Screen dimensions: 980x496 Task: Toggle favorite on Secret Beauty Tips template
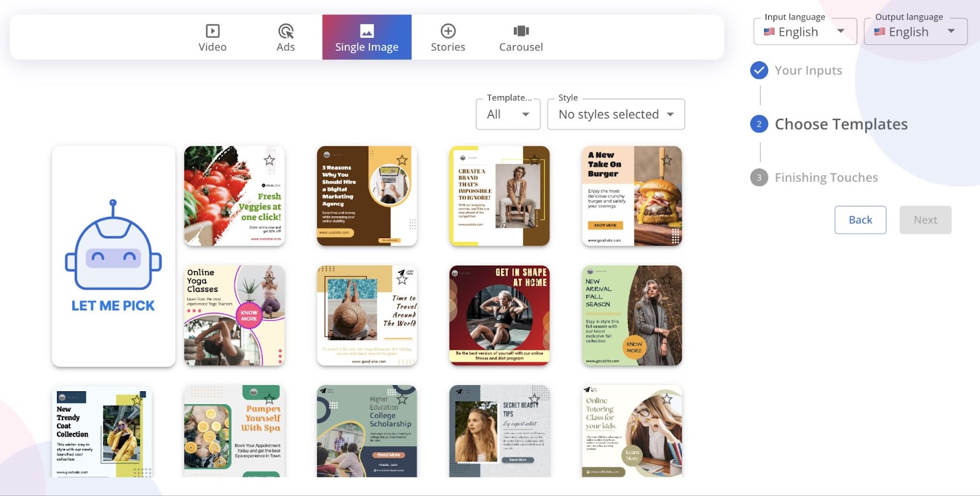pyautogui.click(x=534, y=399)
